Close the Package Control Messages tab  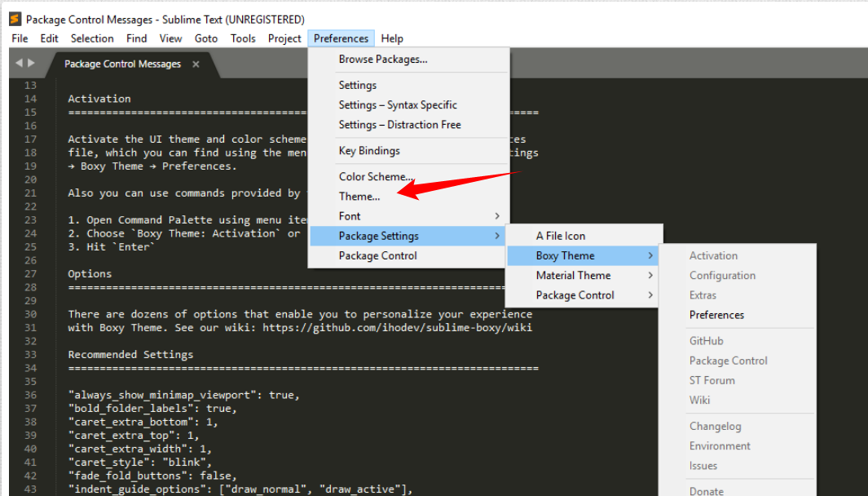(196, 64)
